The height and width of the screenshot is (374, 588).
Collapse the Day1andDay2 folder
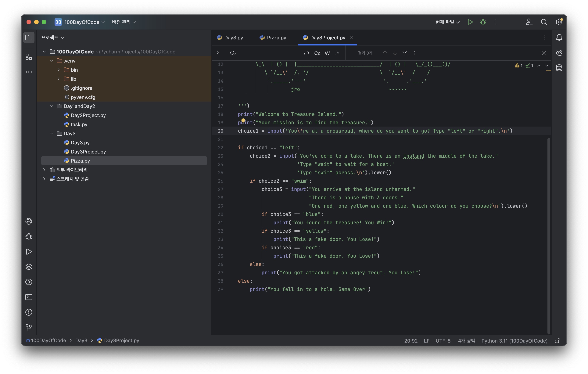[52, 106]
